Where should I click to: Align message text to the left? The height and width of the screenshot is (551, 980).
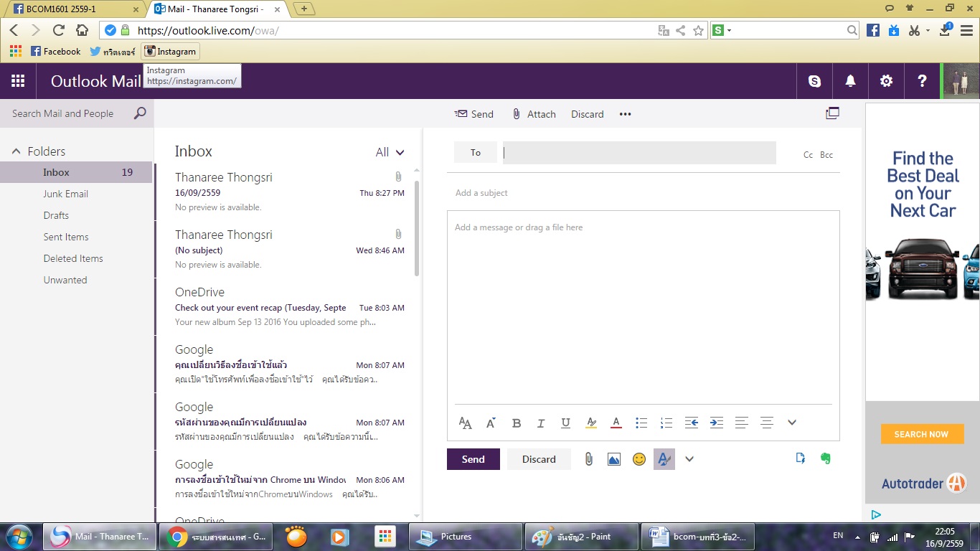tap(742, 423)
